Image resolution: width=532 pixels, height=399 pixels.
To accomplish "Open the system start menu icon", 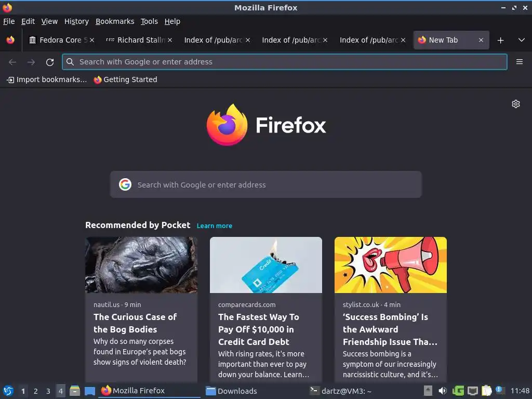I will click(x=8, y=391).
